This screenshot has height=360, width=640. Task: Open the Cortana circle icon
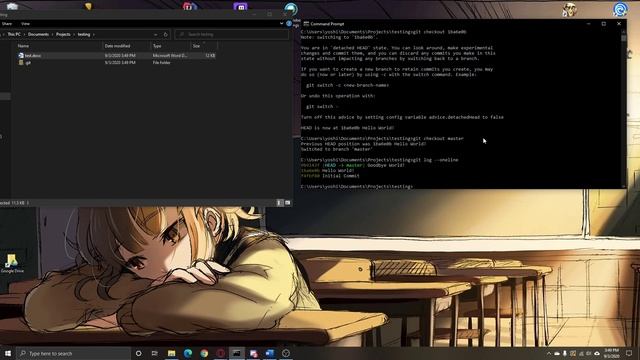138,353
